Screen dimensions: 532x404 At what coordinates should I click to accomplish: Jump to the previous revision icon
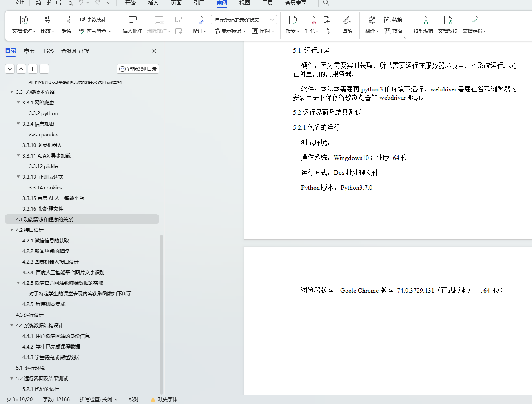(x=326, y=20)
